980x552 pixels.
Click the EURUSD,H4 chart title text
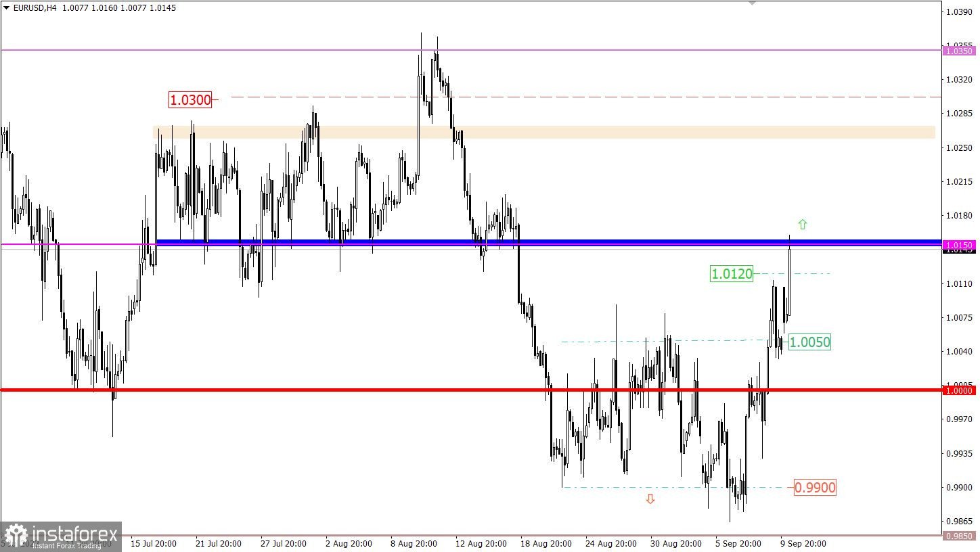[35, 9]
